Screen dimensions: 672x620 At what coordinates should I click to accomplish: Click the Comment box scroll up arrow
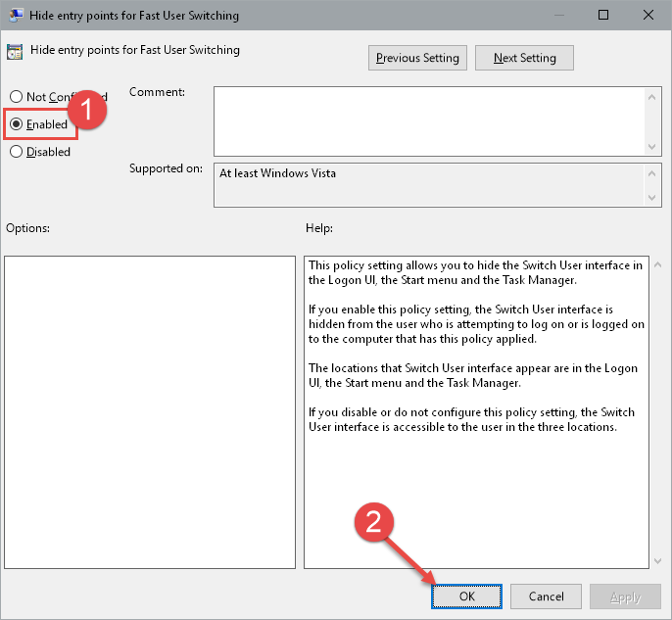pos(651,97)
